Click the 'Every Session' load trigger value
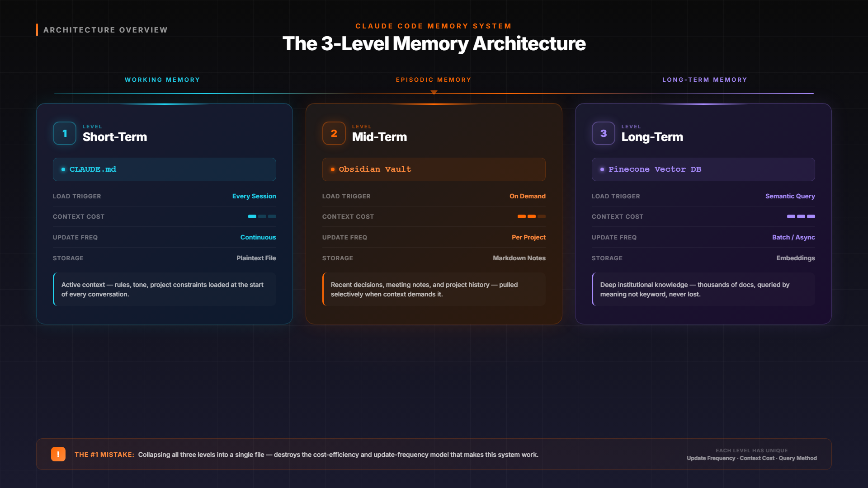This screenshot has width=868, height=488. click(254, 196)
